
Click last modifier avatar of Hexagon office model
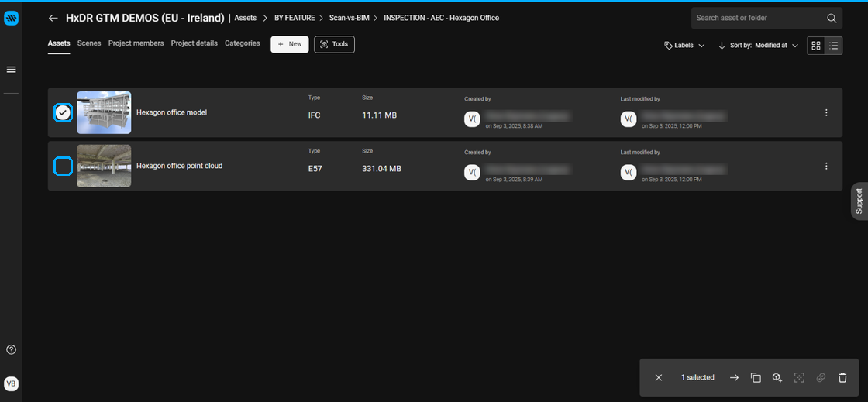tap(629, 119)
